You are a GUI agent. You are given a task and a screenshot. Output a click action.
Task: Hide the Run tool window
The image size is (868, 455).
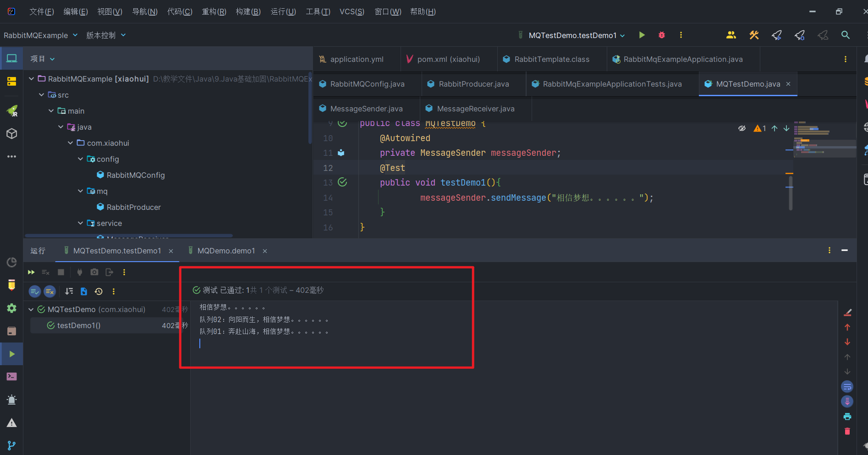pyautogui.click(x=845, y=250)
